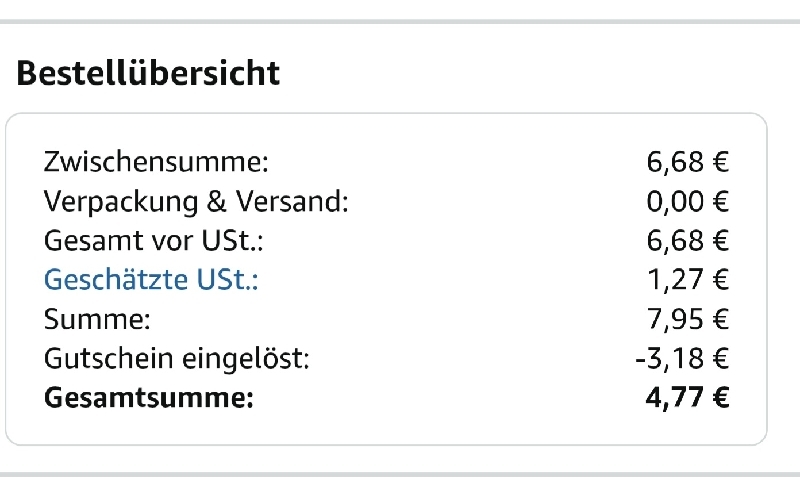Click the bold 4,77 € total amount
Screen dimensions: 800x495
coord(688,399)
